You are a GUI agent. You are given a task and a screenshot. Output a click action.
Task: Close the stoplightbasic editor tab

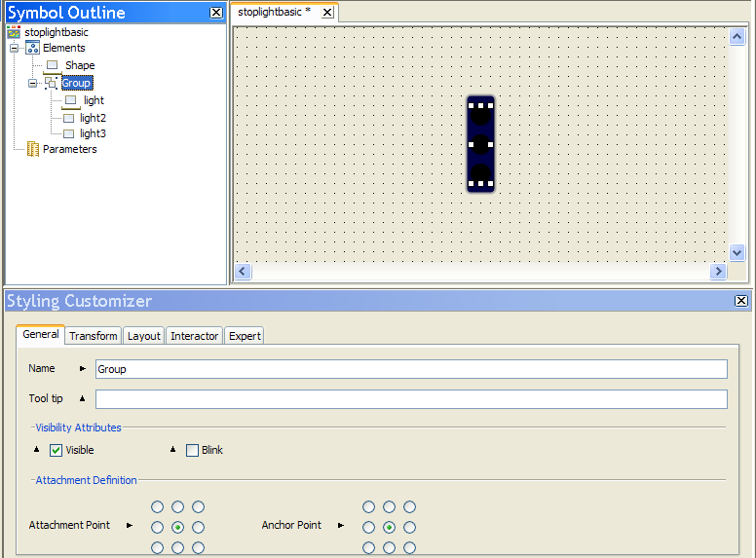pyautogui.click(x=326, y=13)
